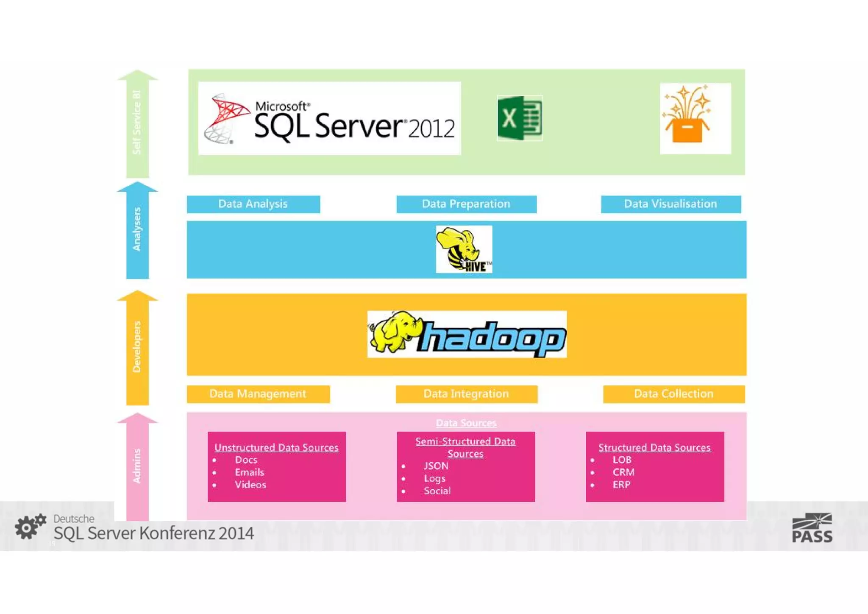Click the Data Management label box
This screenshot has width=868, height=614.
[x=258, y=394]
